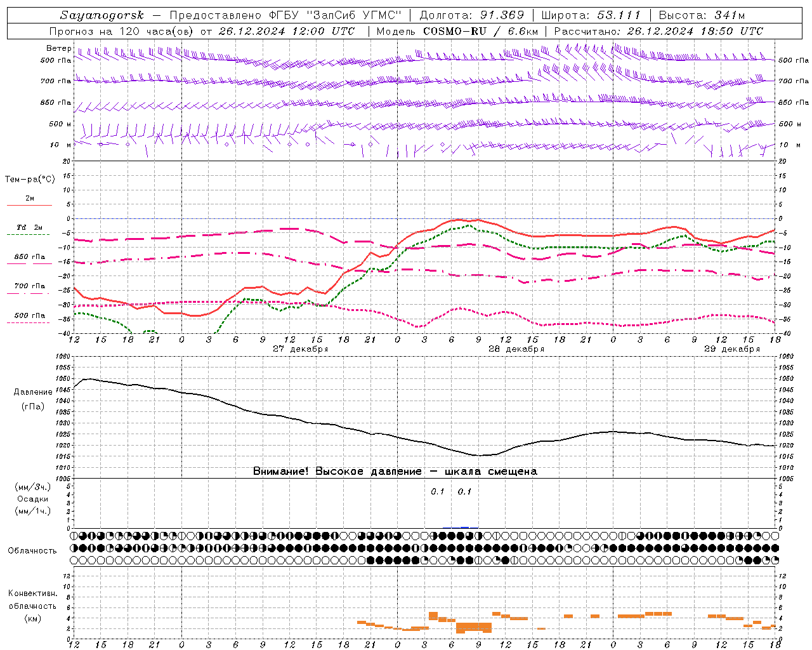Click the (км) unit under convective cloudiness
This screenshot has width=812, height=650.
click(x=33, y=618)
